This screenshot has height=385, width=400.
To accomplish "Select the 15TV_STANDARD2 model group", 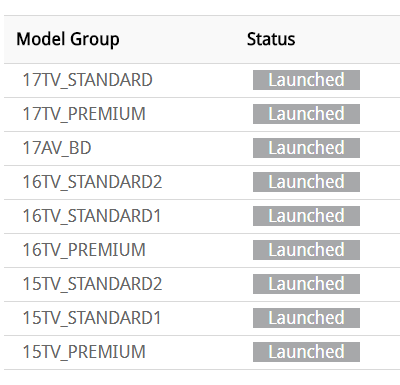I will (x=92, y=284).
